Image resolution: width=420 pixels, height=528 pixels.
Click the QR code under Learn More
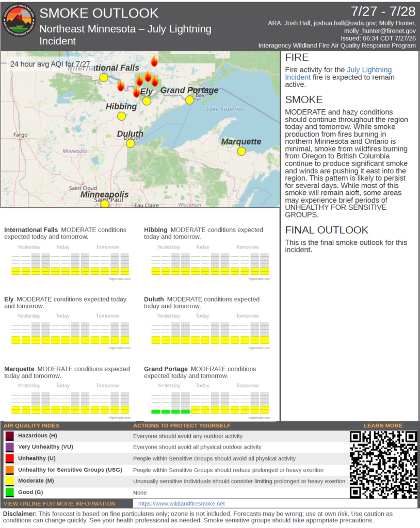point(383,465)
